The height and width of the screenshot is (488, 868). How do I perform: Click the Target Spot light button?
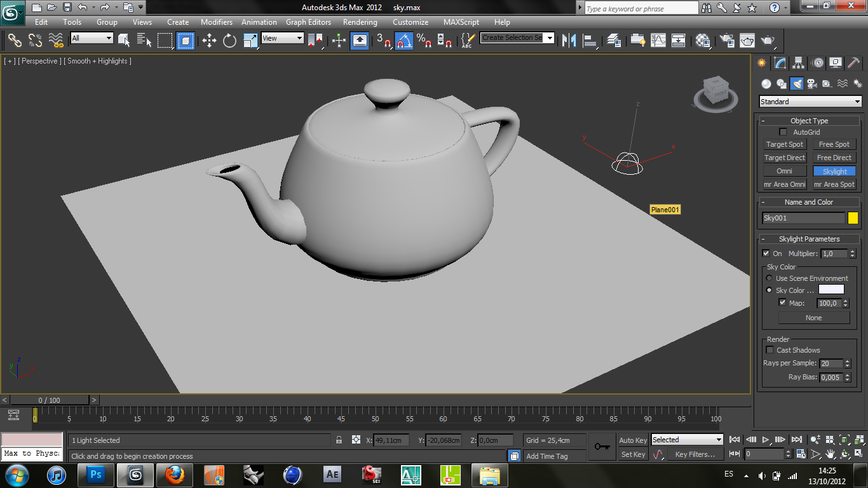pos(784,145)
